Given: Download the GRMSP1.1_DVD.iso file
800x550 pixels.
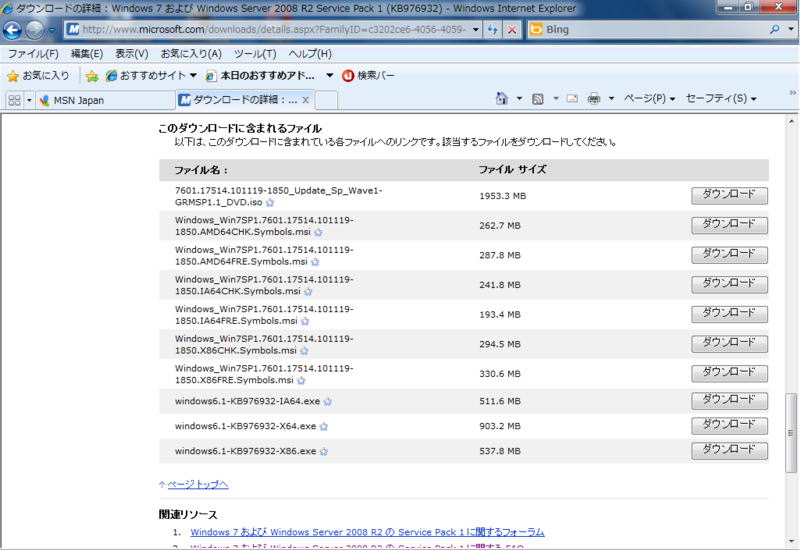Looking at the screenshot, I should [729, 195].
